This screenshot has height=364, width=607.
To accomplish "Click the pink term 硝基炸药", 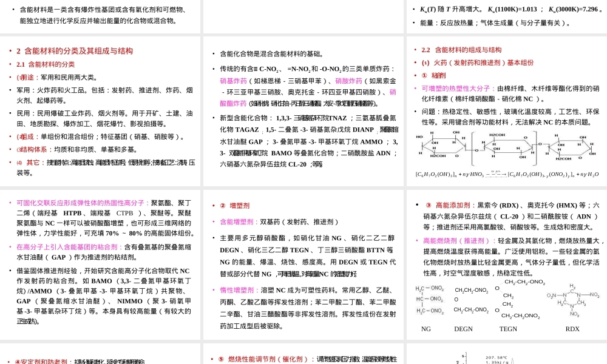I will click(233, 81).
